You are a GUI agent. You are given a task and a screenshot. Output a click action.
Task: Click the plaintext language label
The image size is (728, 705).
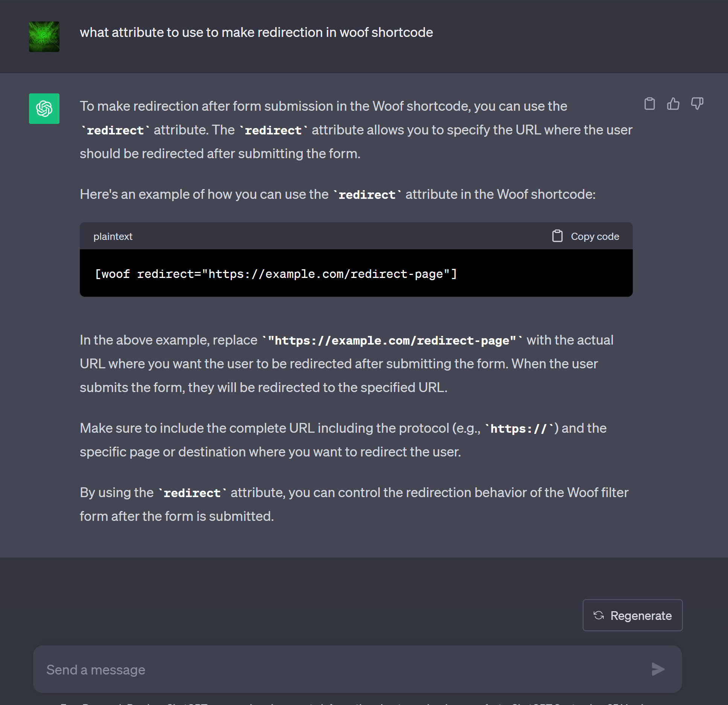(113, 237)
